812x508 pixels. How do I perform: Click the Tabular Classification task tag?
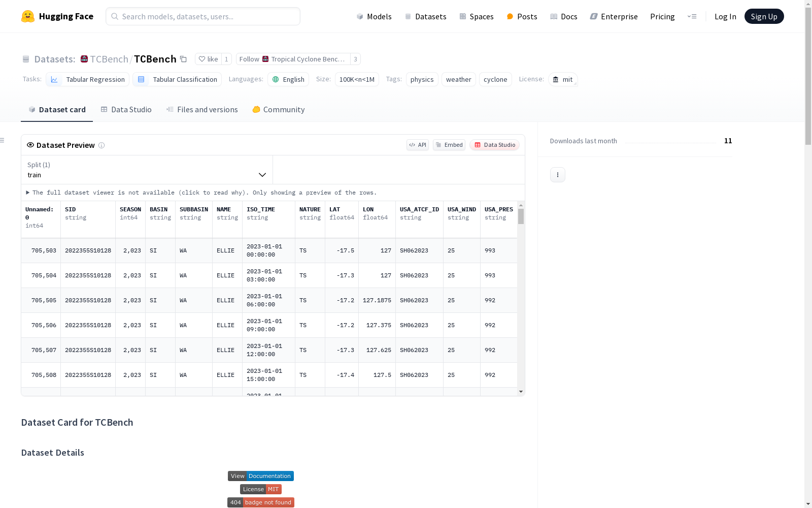(177, 79)
